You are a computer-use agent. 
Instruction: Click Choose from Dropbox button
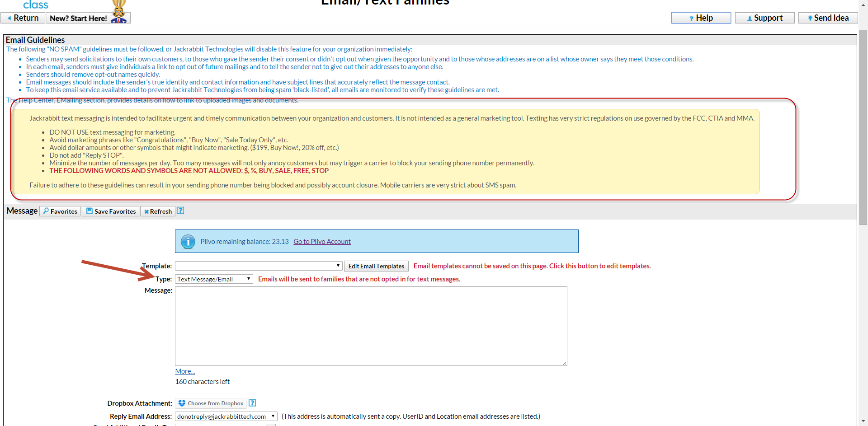click(x=211, y=403)
